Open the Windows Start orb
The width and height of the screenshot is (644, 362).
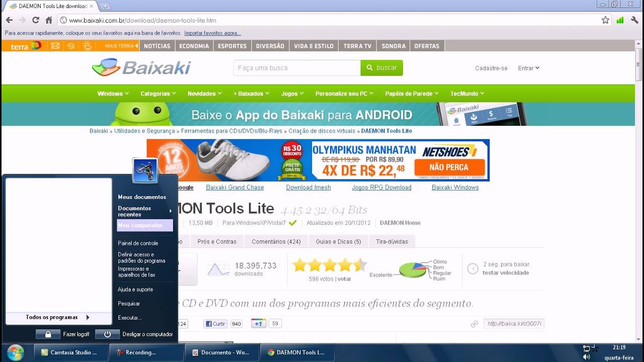tap(15, 352)
